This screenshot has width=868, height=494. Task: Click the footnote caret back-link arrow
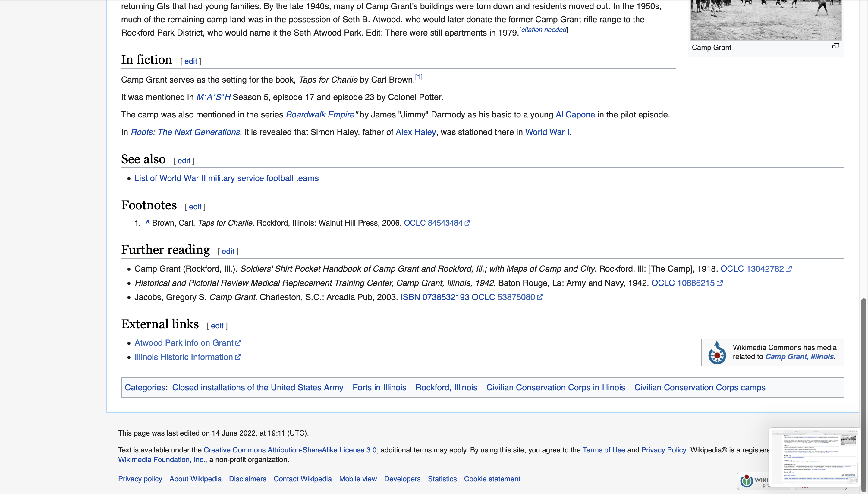[x=148, y=223]
